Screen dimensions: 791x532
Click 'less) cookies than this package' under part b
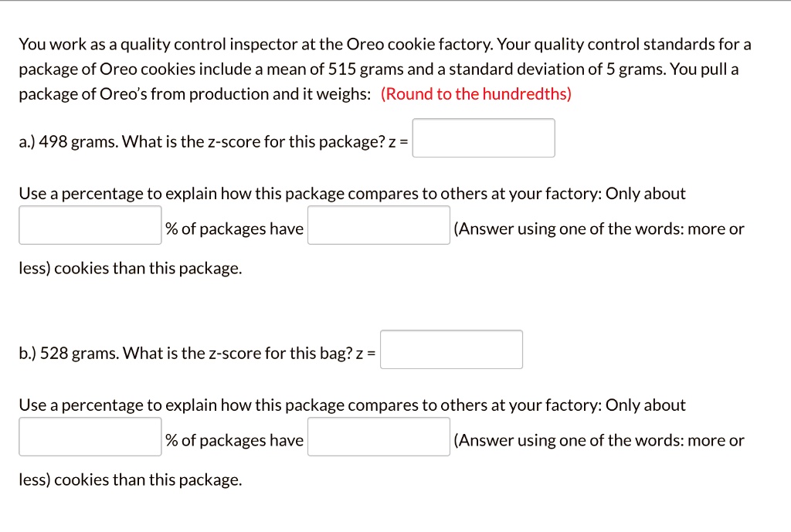click(x=130, y=480)
